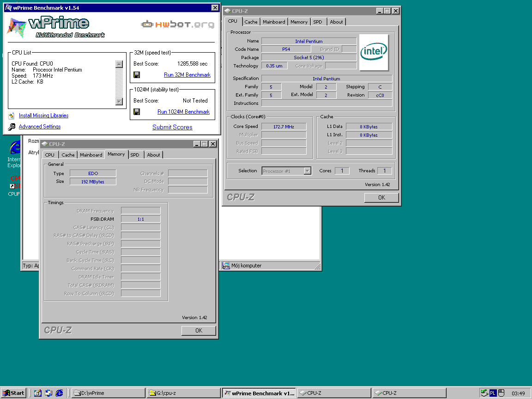This screenshot has height=399, width=532.
Task: Click OK in the CPU tab CPU-Z window
Action: click(x=381, y=198)
